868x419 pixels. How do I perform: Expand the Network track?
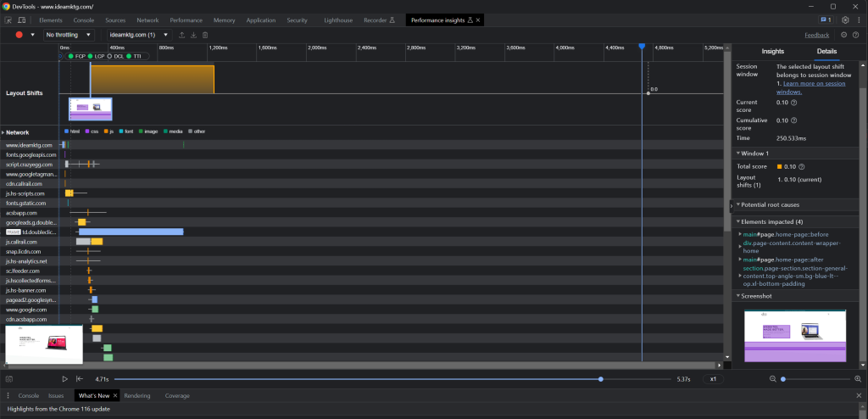coord(3,132)
